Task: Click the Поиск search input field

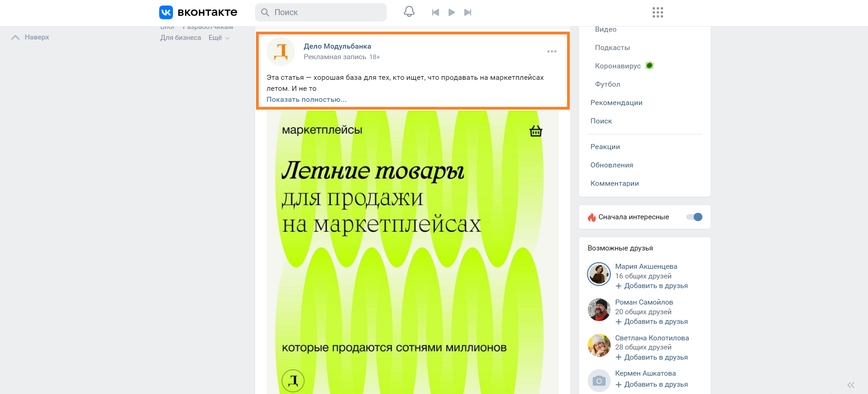Action: click(321, 12)
